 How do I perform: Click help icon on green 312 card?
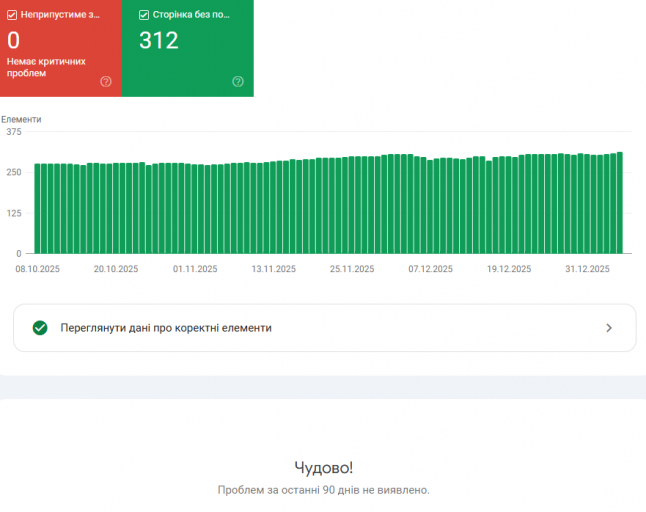pos(238,82)
